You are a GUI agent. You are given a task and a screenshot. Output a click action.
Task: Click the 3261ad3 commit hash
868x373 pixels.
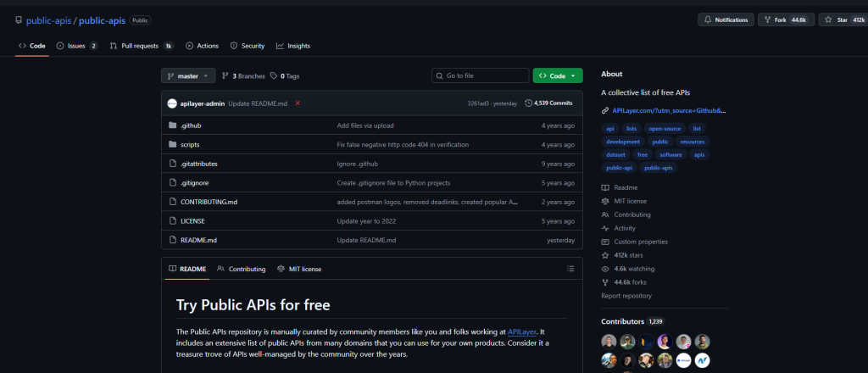coord(478,103)
